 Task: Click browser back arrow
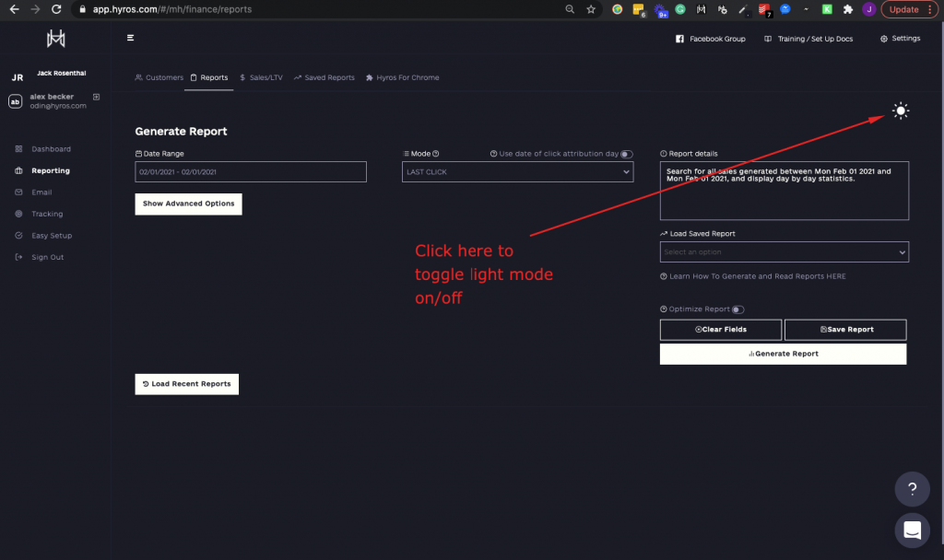coord(14,9)
